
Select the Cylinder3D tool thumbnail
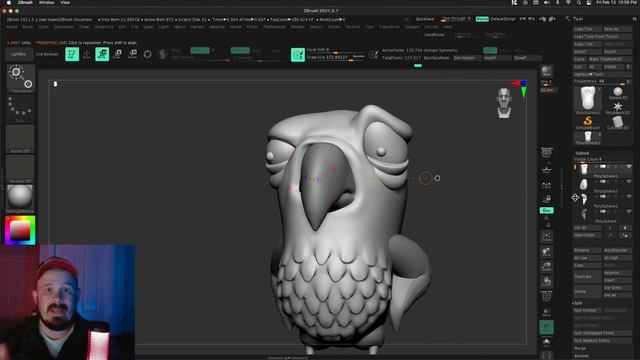pos(618,122)
